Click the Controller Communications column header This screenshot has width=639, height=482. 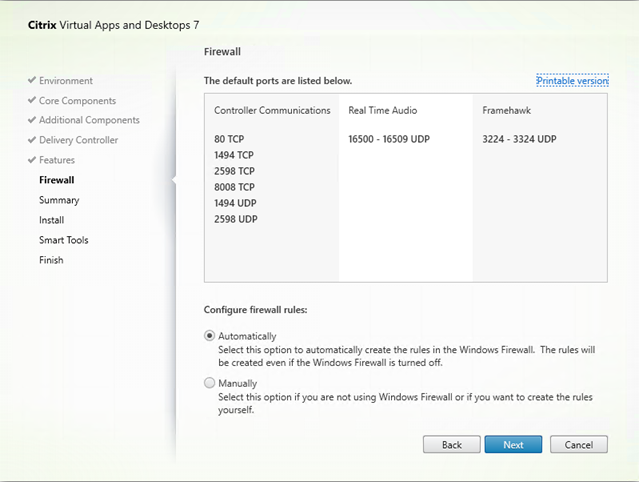coord(272,110)
